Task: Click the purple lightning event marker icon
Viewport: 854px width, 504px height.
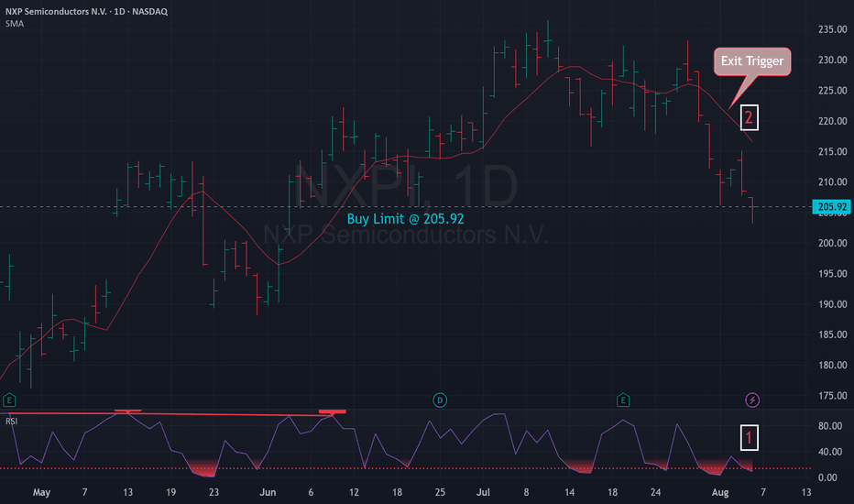Action: point(752,400)
